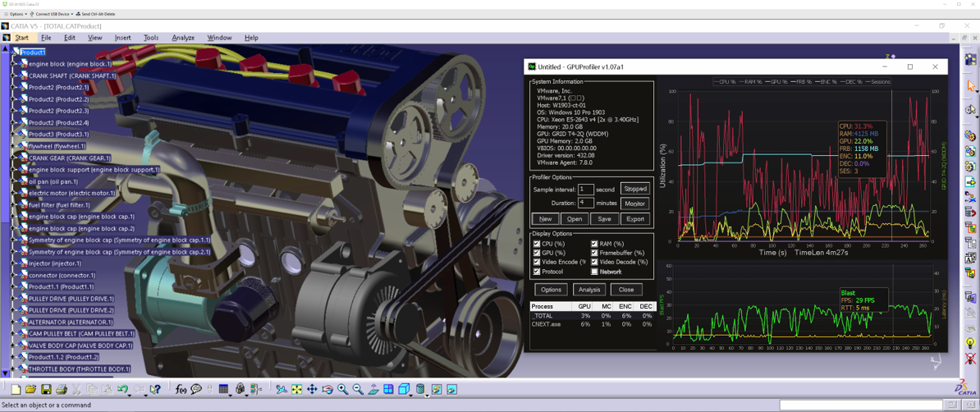Toggle the Video Encode checkbox
980x412 pixels.
click(536, 263)
